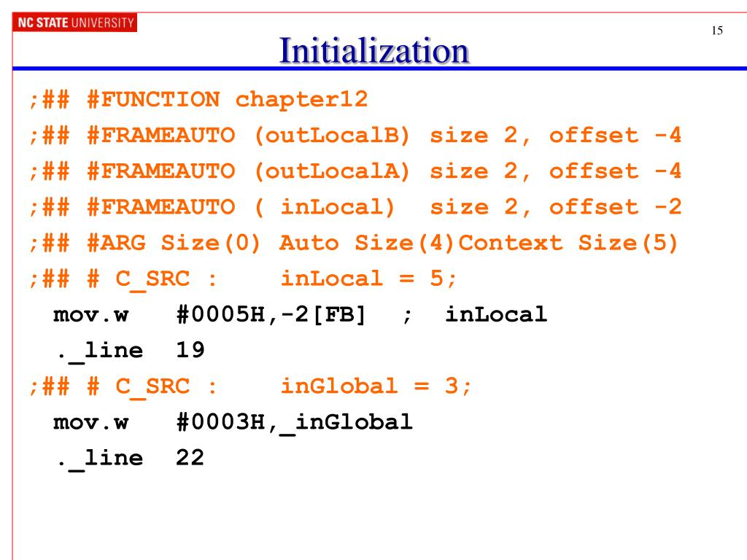Click the 'mov.w #0003H,_inGlobal' instruction
Viewport: 747px width, 560px height.
click(x=233, y=423)
